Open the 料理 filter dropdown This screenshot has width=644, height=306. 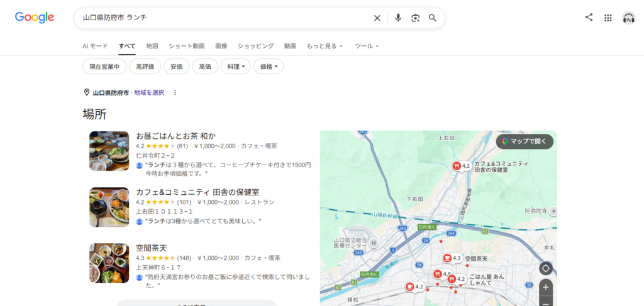tap(236, 67)
